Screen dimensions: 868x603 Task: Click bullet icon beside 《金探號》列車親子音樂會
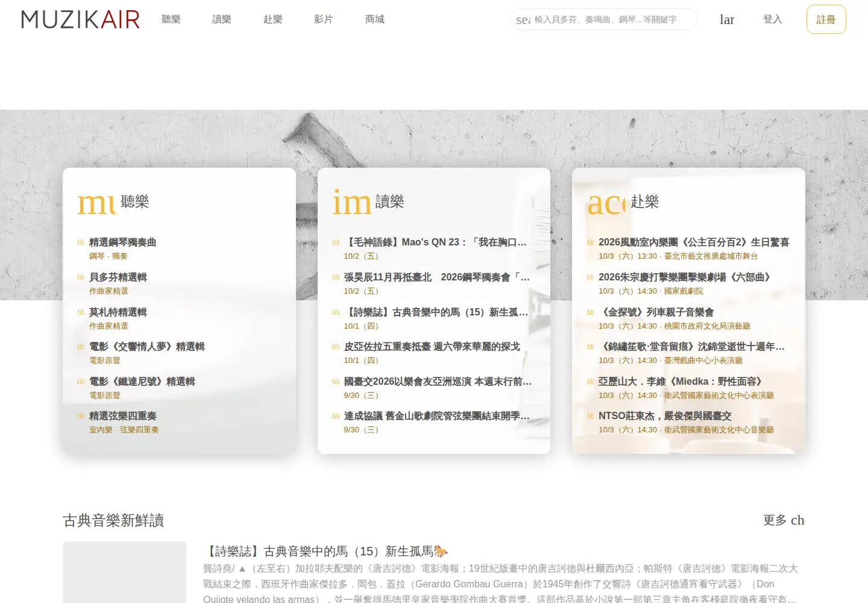(590, 312)
